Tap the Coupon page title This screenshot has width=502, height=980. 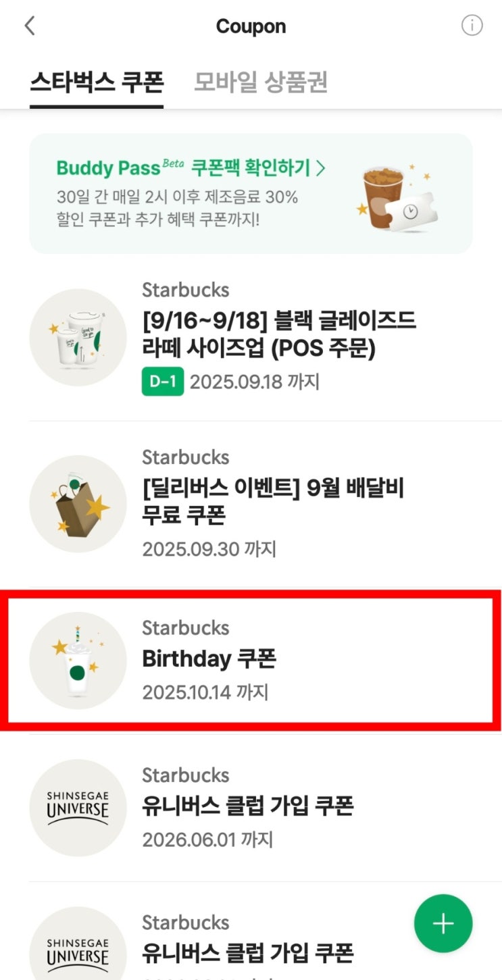pos(251,26)
